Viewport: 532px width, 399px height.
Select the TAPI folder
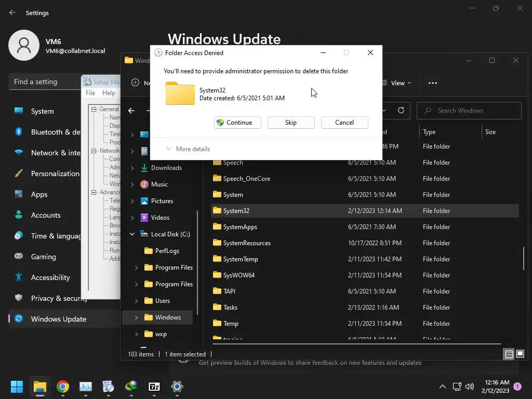[365, 291]
